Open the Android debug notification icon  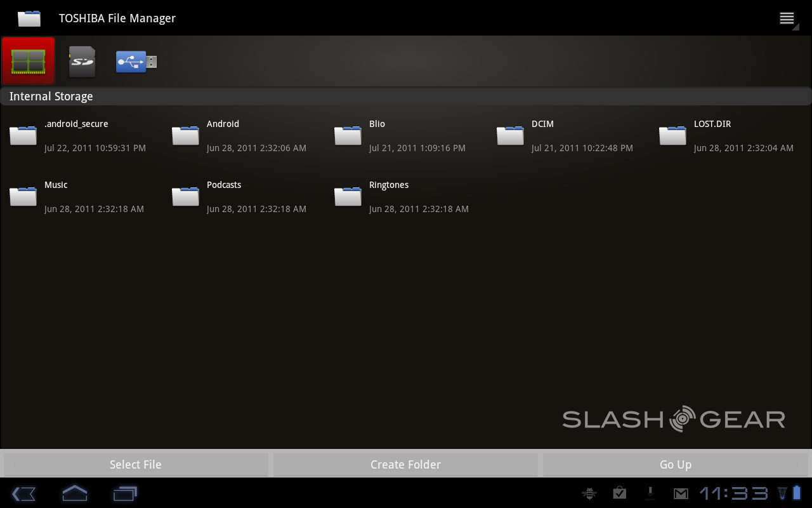(x=589, y=493)
